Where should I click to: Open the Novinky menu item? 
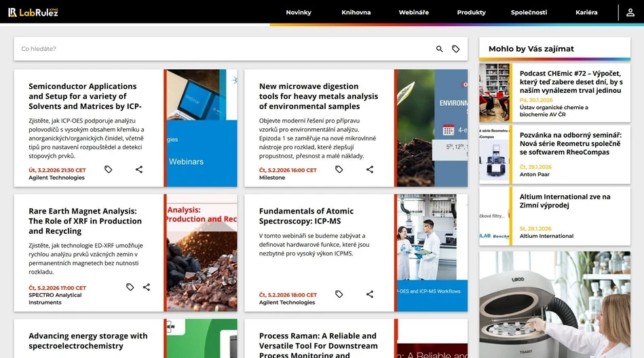(299, 12)
